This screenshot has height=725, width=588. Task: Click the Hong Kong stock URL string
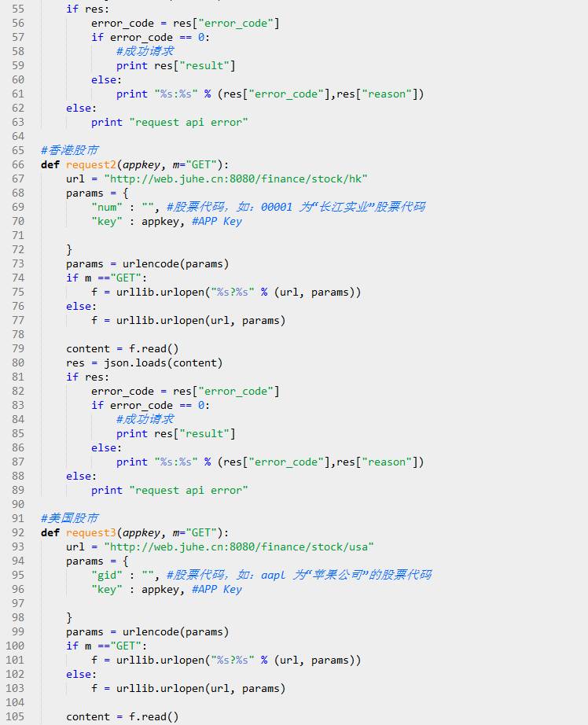point(235,178)
